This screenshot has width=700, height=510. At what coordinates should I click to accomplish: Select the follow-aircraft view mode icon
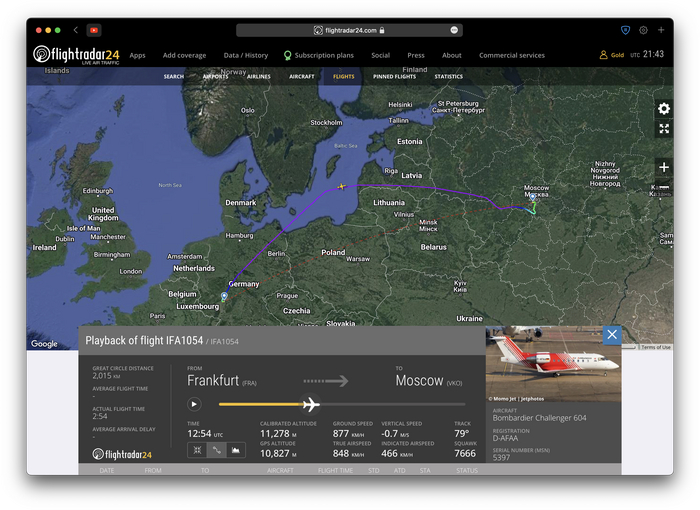pos(197,450)
